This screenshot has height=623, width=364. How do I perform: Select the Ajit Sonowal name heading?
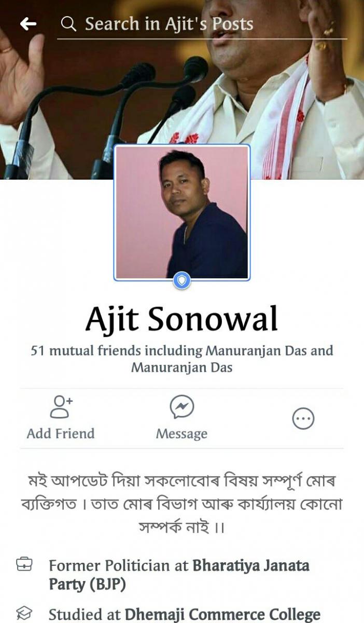182,318
